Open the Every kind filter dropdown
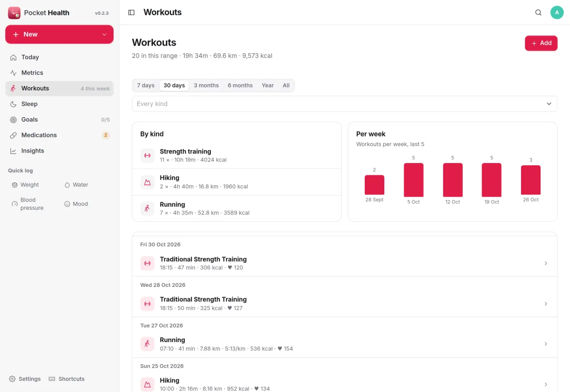Viewport: 570px width, 392px height. pyautogui.click(x=344, y=104)
